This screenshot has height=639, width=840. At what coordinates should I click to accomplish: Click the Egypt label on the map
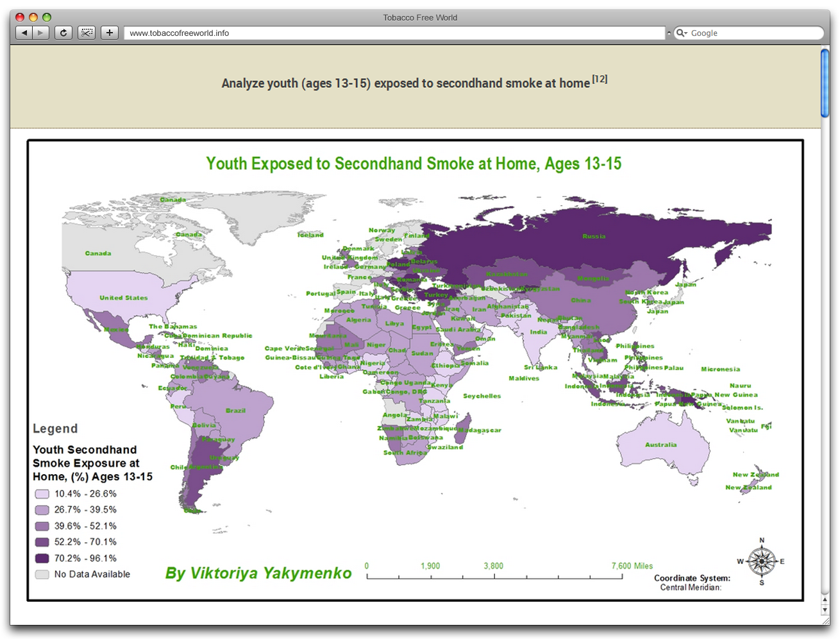coord(422,327)
